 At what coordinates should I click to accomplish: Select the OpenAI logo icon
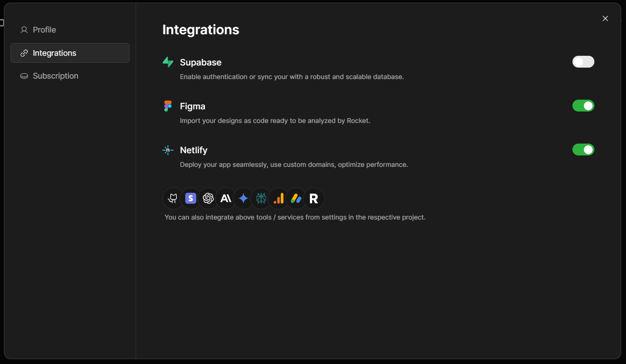coord(208,198)
